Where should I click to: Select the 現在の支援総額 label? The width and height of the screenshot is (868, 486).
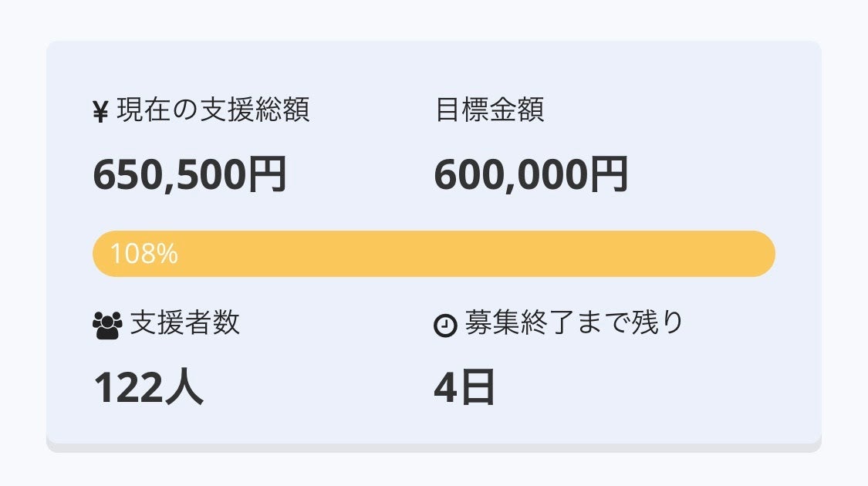tap(213, 110)
